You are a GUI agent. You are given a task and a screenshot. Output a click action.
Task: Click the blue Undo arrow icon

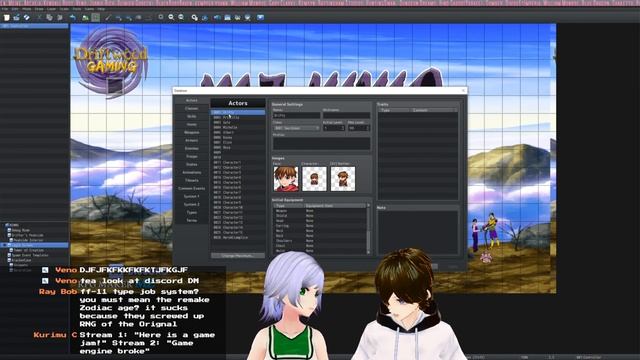73,18
